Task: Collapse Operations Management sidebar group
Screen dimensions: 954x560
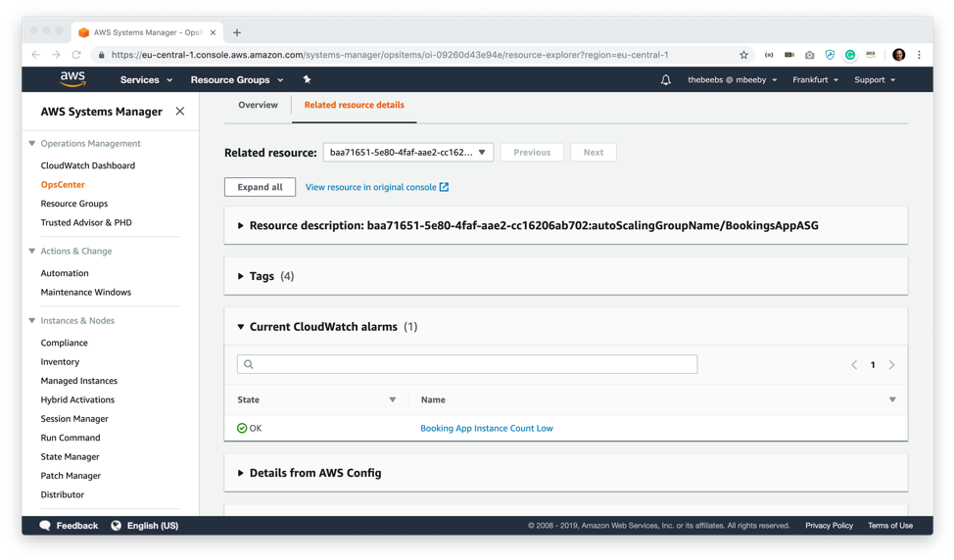Action: click(31, 144)
